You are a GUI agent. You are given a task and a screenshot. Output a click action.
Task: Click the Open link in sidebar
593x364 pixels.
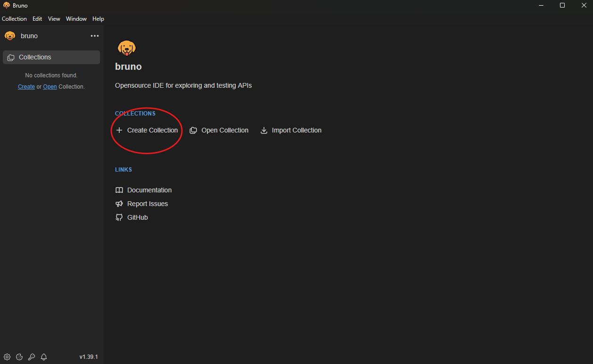(50, 87)
